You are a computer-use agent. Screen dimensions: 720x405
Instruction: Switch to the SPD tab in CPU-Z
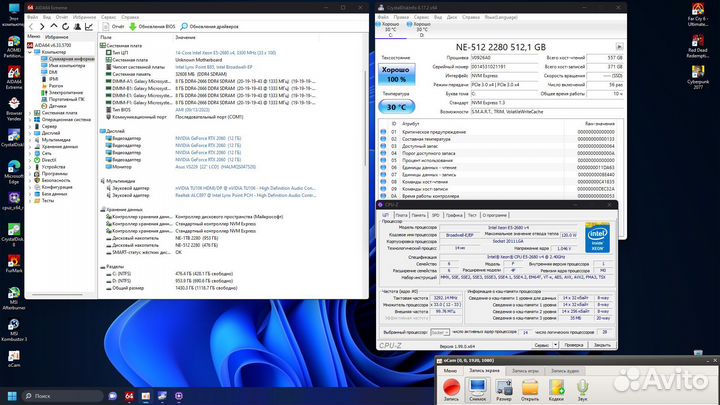coord(433,214)
